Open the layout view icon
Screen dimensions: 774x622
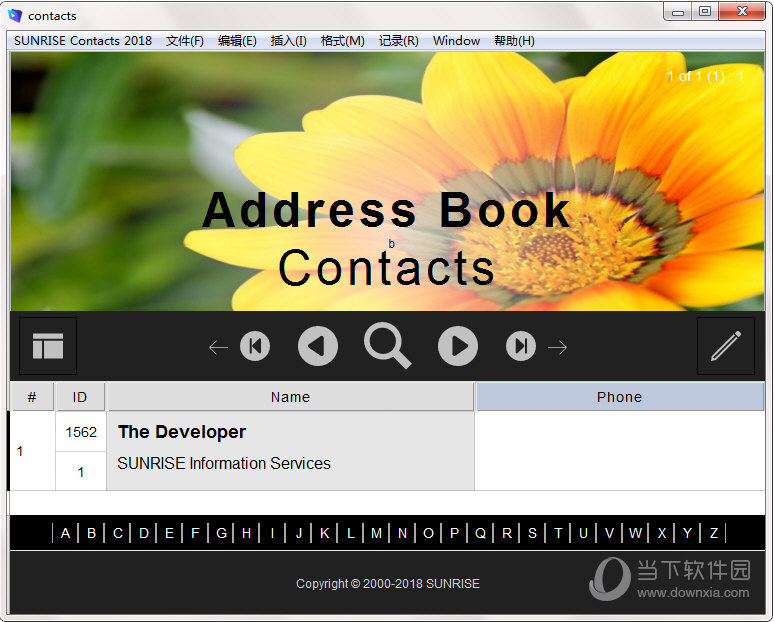[x=48, y=346]
